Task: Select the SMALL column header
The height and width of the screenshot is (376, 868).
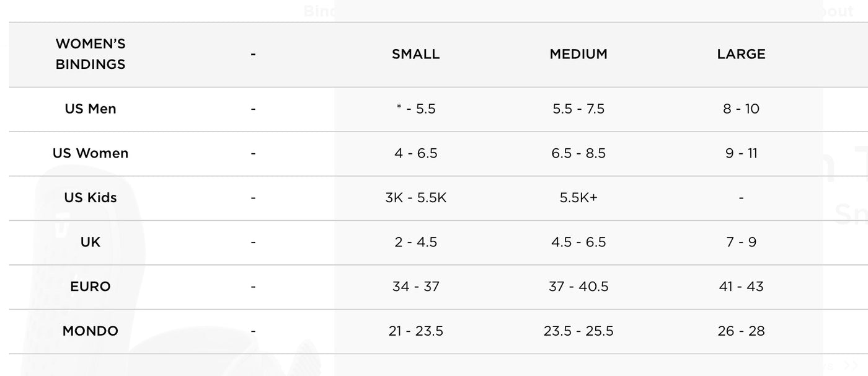Action: click(415, 54)
